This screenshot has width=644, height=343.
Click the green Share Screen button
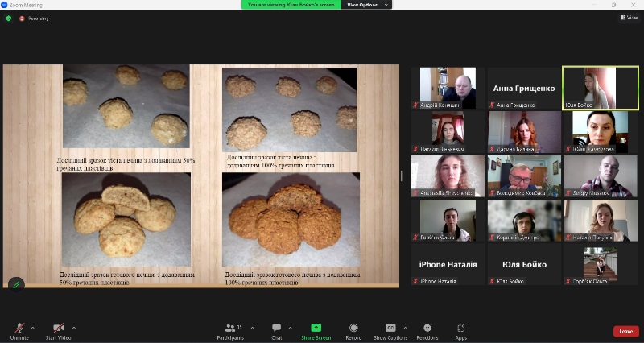tap(316, 332)
